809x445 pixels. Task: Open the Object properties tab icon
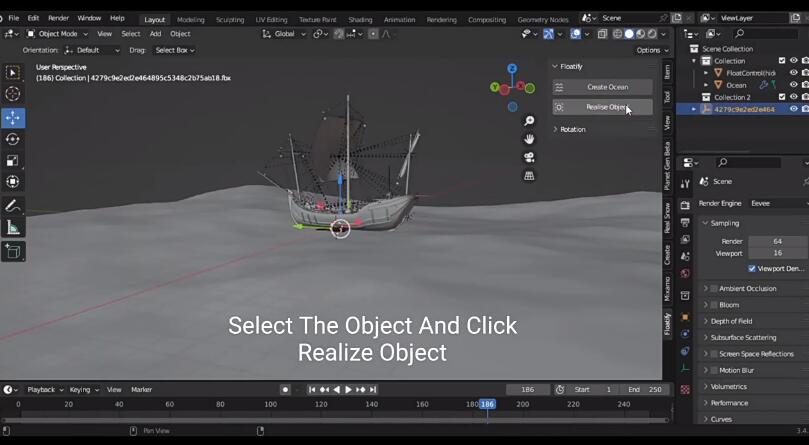point(685,316)
